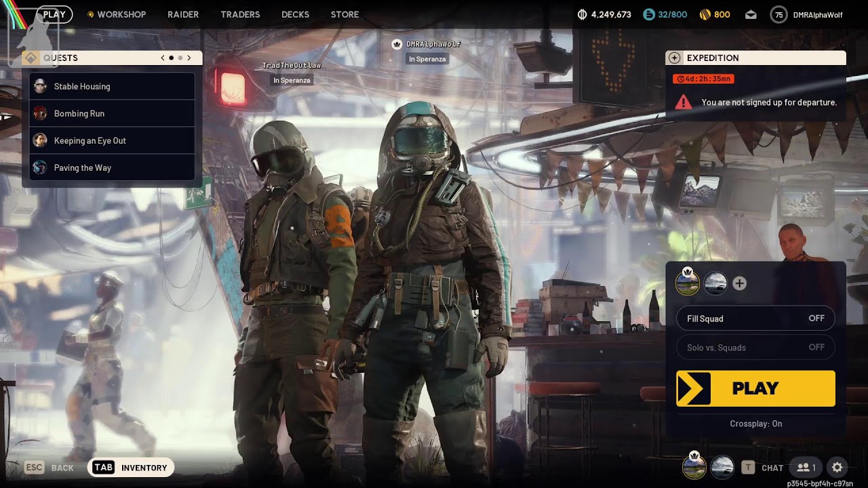Open the Paving the Way quest
The image size is (868, 488).
tap(113, 167)
